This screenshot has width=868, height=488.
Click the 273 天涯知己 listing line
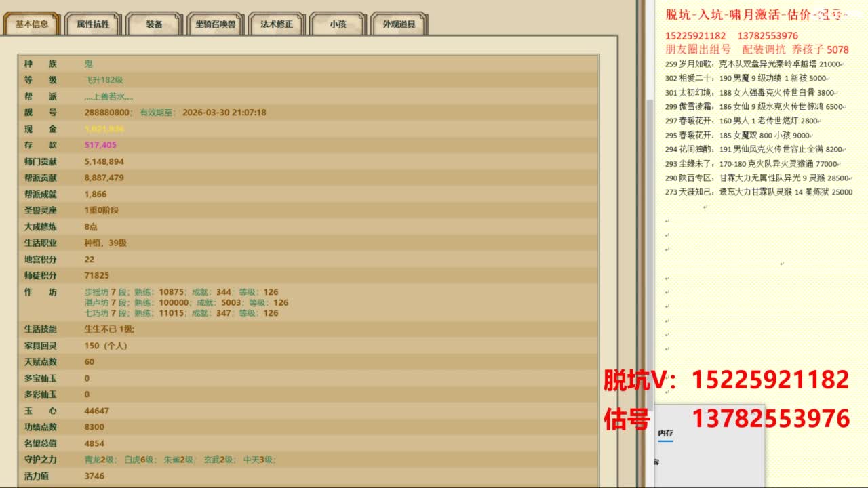[749, 192]
